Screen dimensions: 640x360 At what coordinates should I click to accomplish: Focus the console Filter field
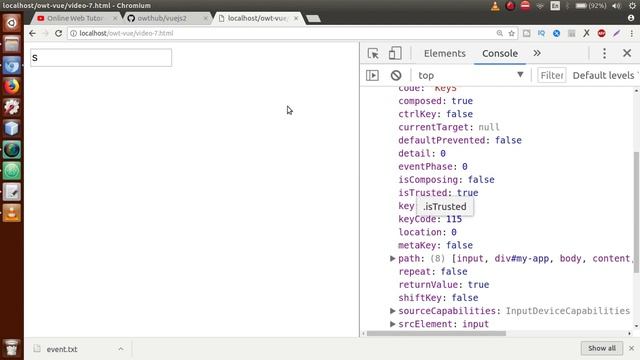pyautogui.click(x=551, y=76)
